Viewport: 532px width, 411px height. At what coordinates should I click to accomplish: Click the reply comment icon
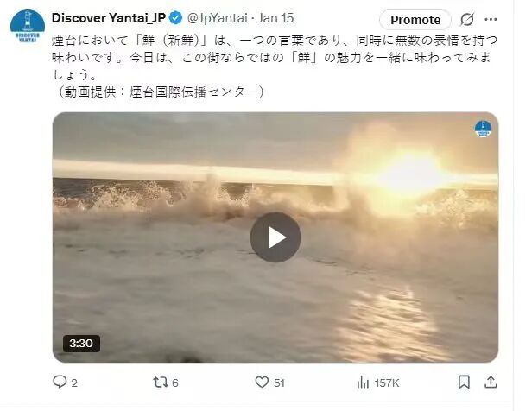coord(60,382)
